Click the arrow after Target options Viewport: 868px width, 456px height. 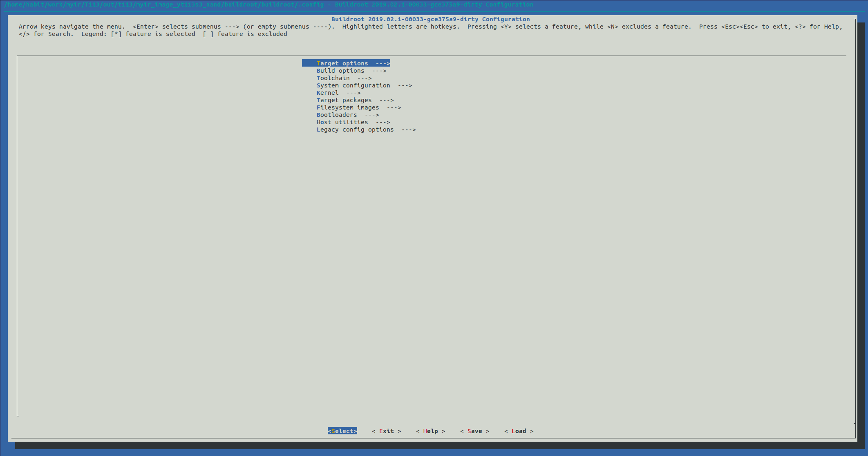pyautogui.click(x=383, y=63)
